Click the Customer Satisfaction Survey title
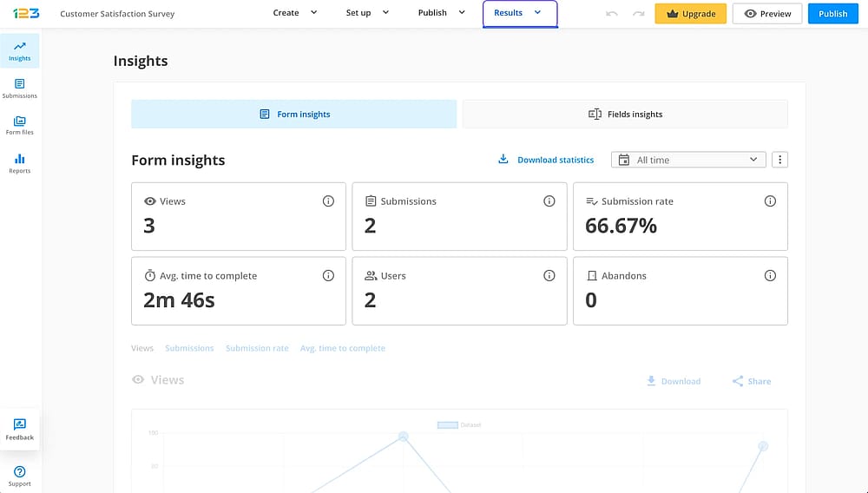868x493 pixels. pyautogui.click(x=117, y=13)
